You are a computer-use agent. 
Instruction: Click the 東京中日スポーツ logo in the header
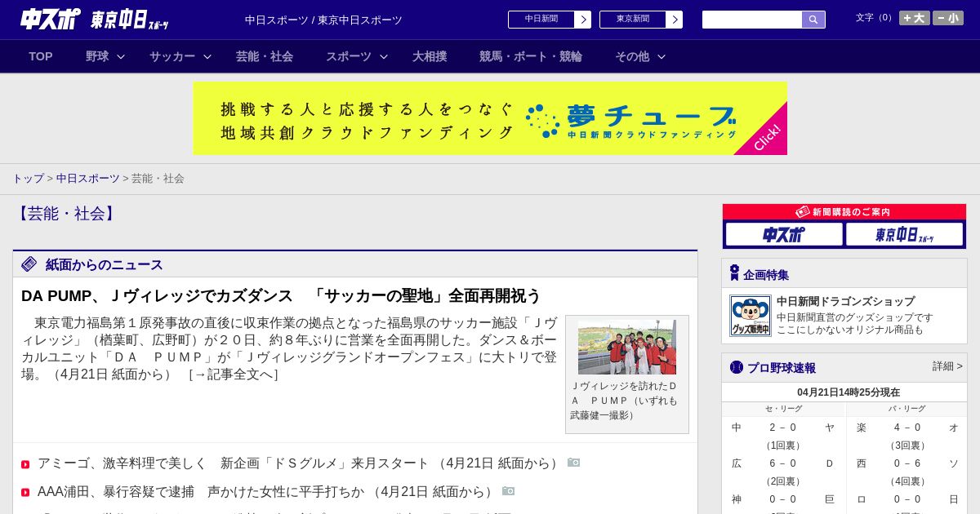(129, 20)
